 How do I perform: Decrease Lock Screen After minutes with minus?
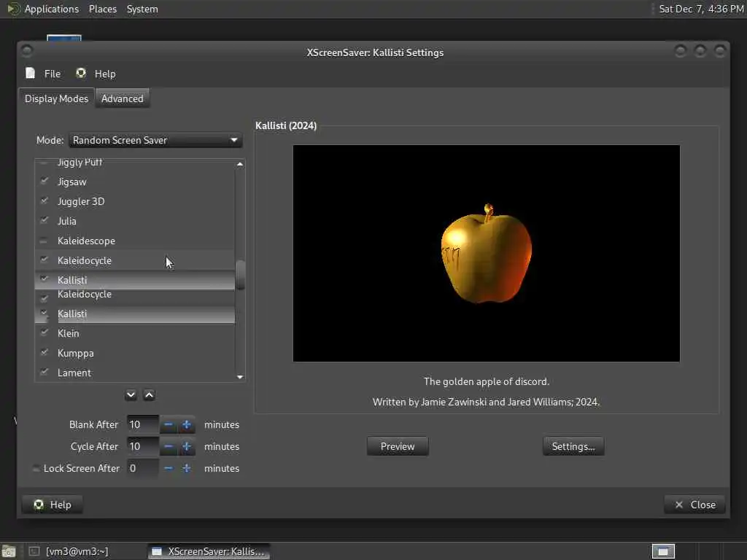point(169,468)
